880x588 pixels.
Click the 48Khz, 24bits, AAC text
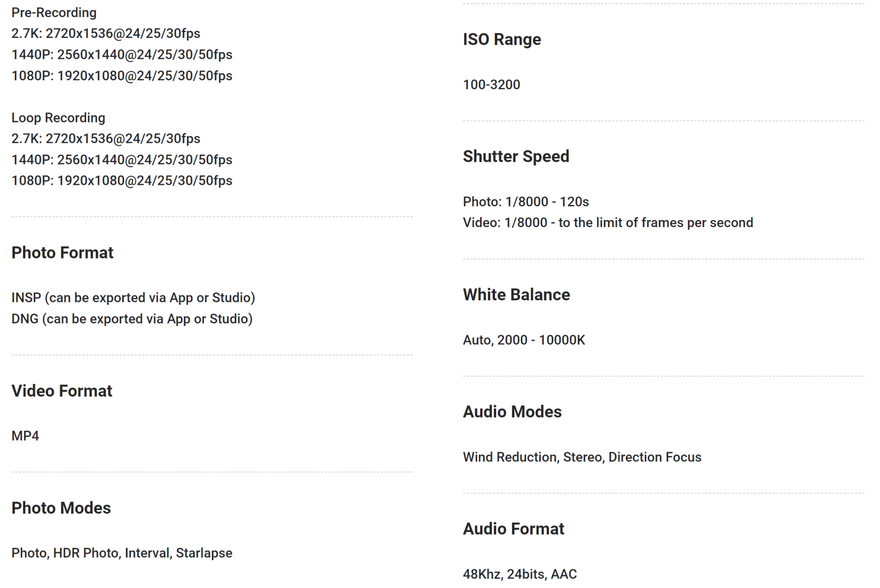coord(520,574)
